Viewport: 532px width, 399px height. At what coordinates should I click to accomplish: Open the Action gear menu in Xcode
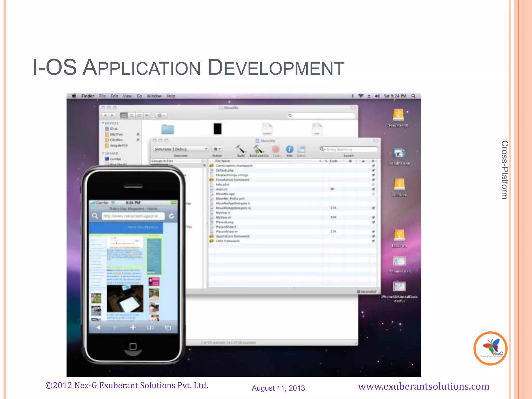coord(217,149)
